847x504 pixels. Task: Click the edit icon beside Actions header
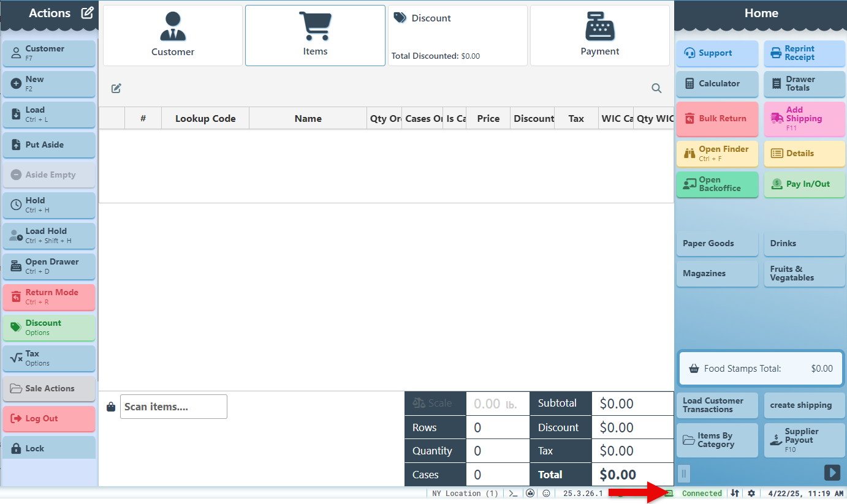(88, 13)
